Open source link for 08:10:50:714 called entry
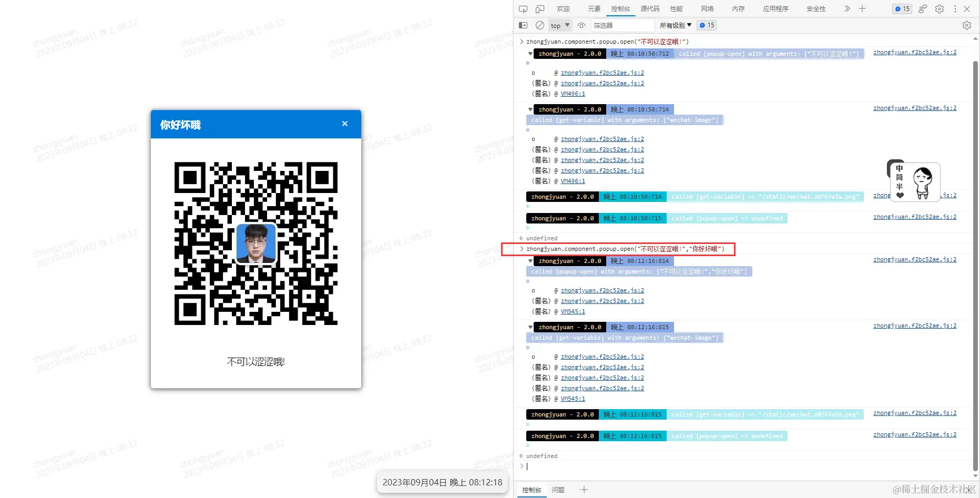The width and height of the screenshot is (980, 498). pos(915,108)
